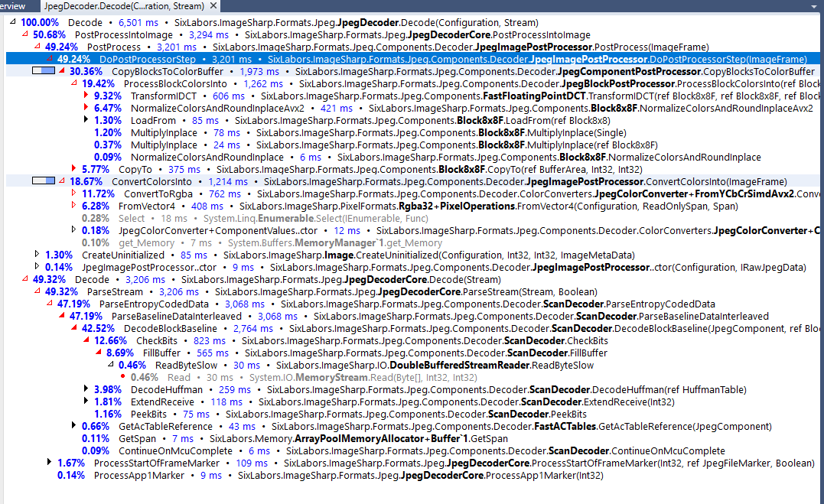Image resolution: width=824 pixels, height=504 pixels.
Task: Select the System.Linq Select 18 ms row
Action: click(255, 218)
